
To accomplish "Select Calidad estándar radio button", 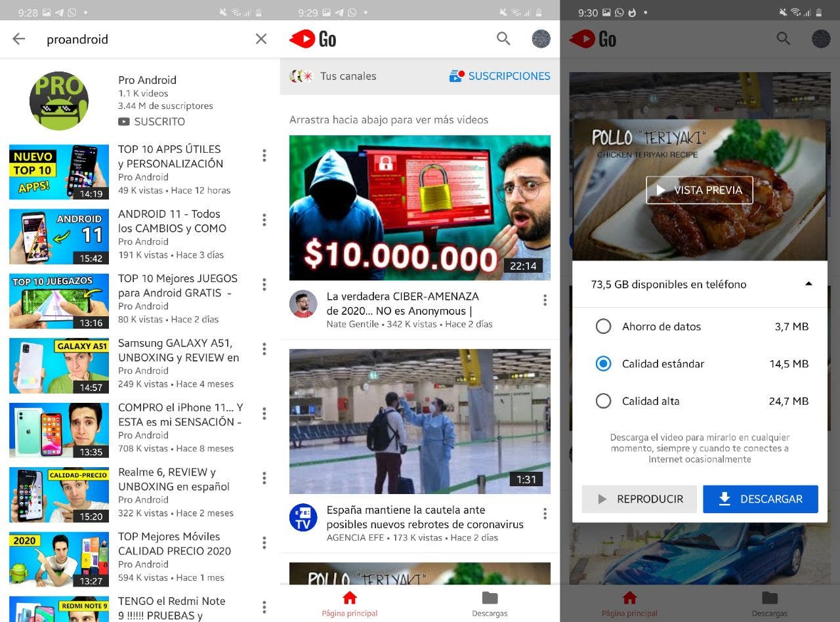I will tap(603, 364).
